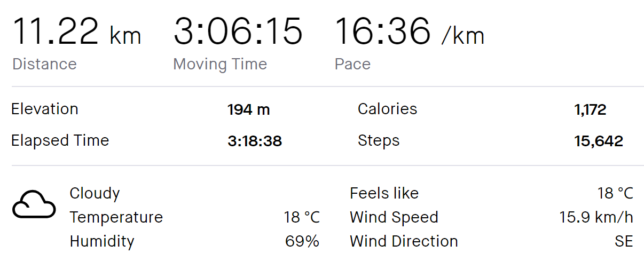Select the 15,642 steps value
The height and width of the screenshot is (261, 644).
pos(599,142)
